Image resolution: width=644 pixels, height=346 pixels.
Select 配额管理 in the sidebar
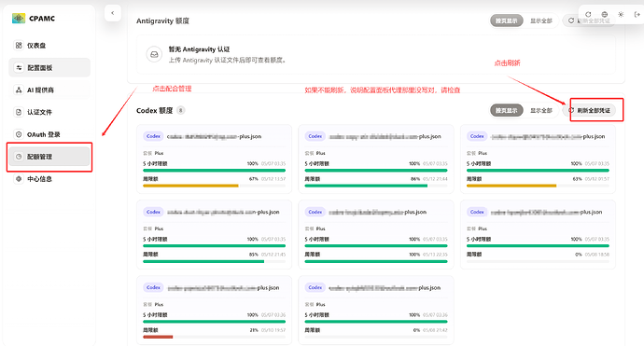49,157
